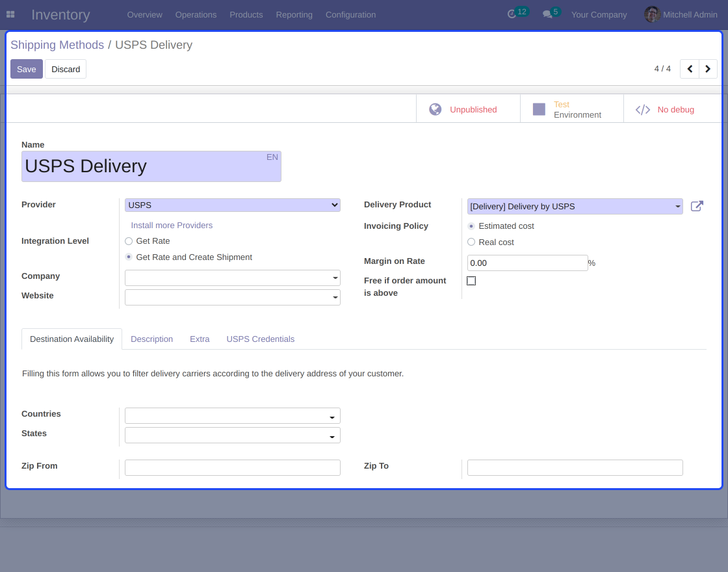Click the globe Unpublished icon
This screenshot has width=728, height=572.
coord(435,109)
